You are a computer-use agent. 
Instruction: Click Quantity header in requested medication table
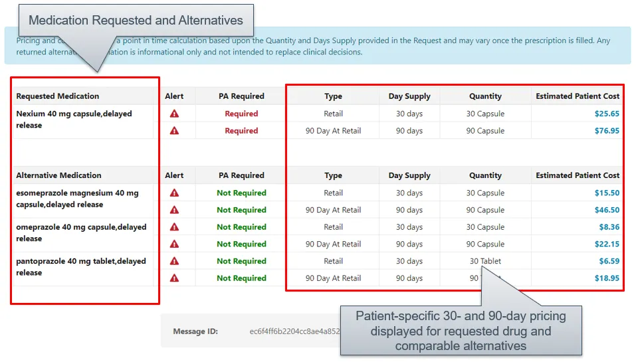pos(485,96)
